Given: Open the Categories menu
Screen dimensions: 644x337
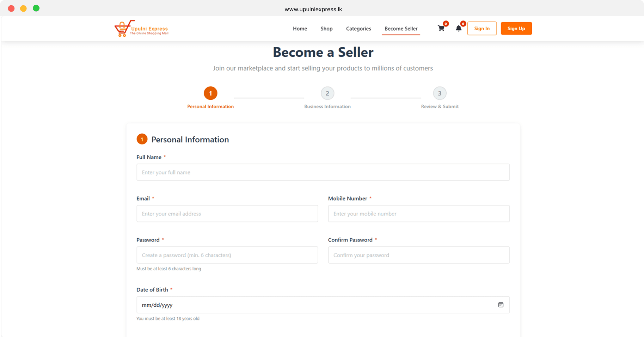Looking at the screenshot, I should click(x=358, y=29).
